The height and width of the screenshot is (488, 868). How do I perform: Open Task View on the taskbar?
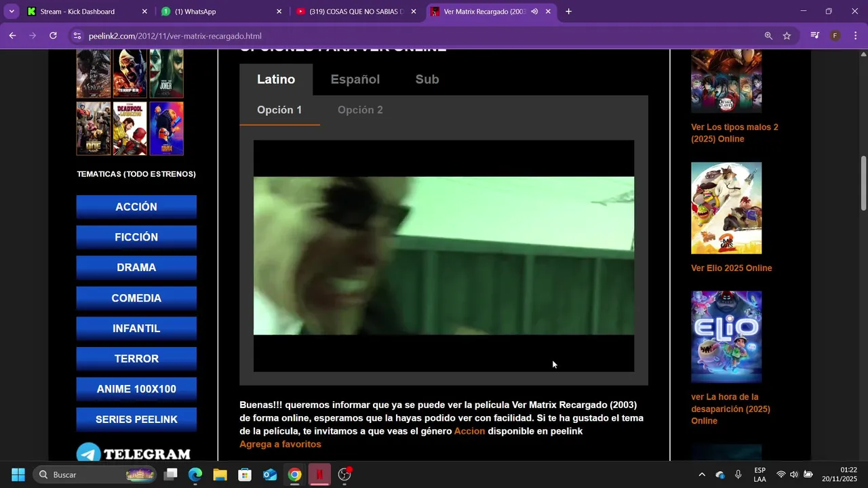(x=171, y=474)
